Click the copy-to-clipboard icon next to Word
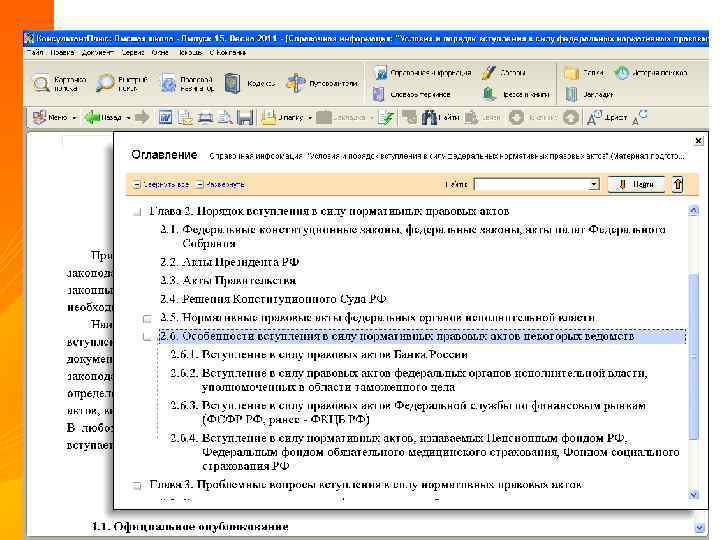Image resolution: width=720 pixels, height=540 pixels. [x=186, y=118]
